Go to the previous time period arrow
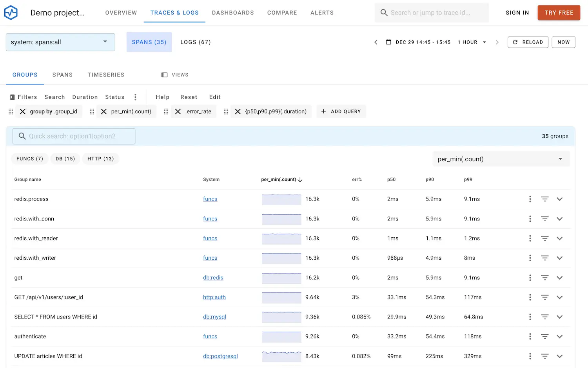588x368 pixels. [376, 42]
